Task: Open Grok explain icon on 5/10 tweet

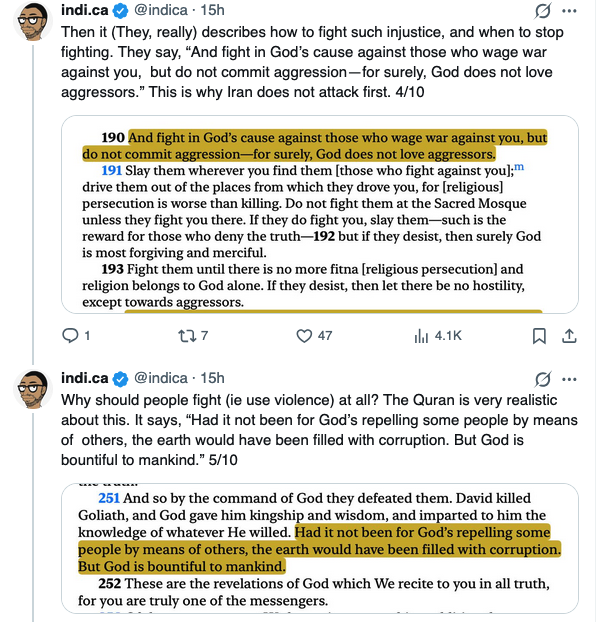Action: [x=545, y=378]
